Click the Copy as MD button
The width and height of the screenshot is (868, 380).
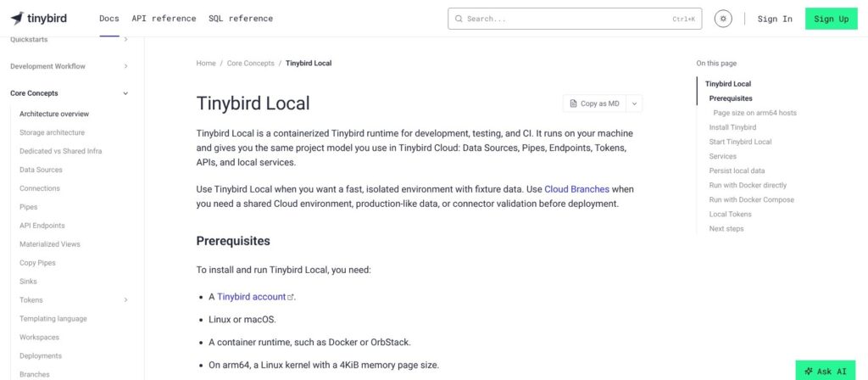(x=594, y=103)
